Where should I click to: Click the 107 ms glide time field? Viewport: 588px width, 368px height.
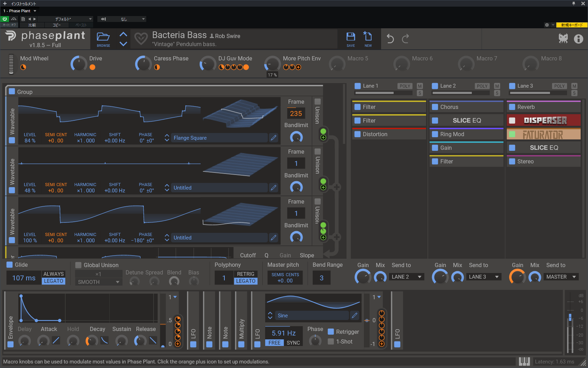coord(24,278)
